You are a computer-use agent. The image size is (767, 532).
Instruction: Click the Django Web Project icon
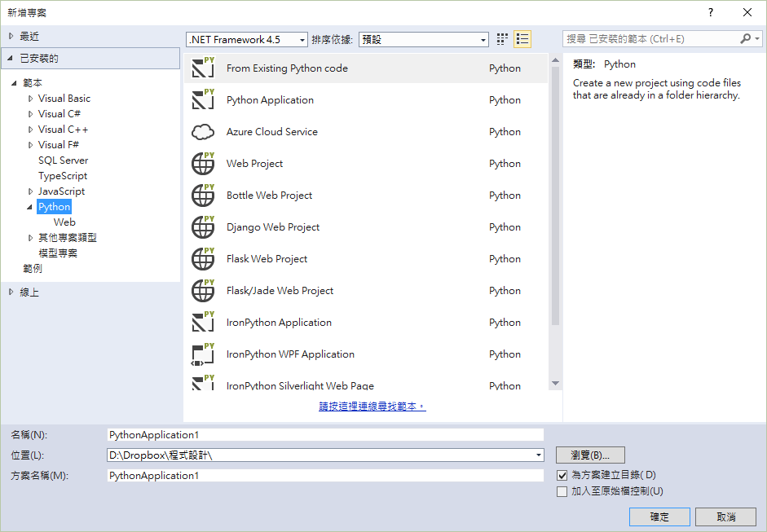[203, 226]
